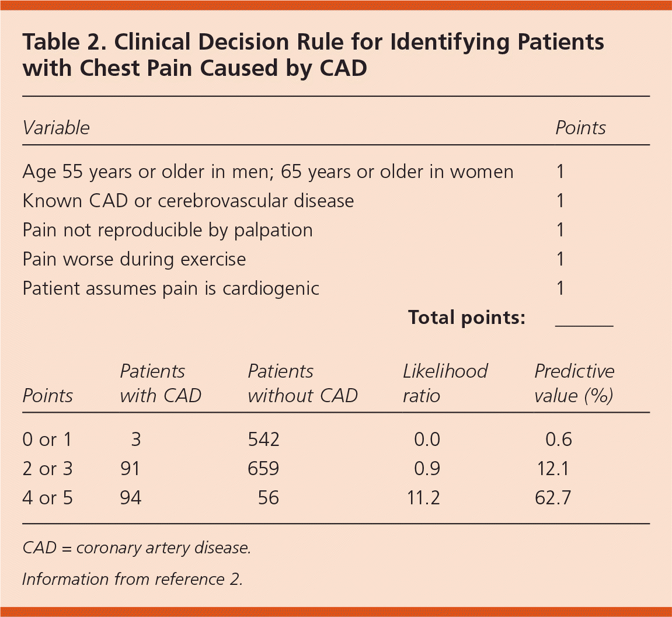Select the 2 or 3 points row
This screenshot has width=672, height=617.
point(47,469)
